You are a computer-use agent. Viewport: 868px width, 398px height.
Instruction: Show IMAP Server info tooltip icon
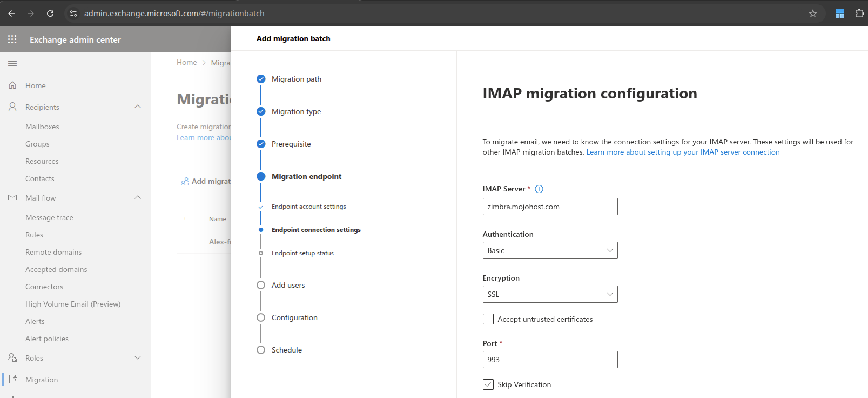[539, 189]
